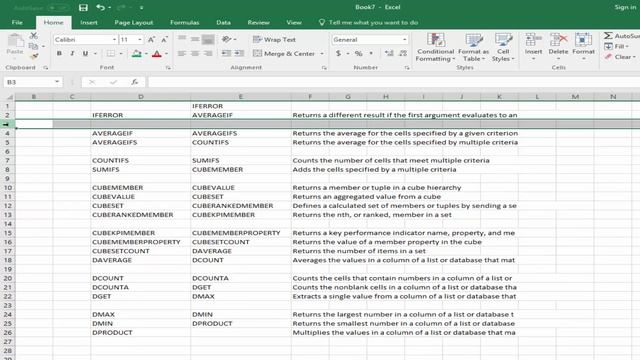Viewport: 640px width, 360px height.
Task: Toggle bold formatting
Action: pos(59,53)
